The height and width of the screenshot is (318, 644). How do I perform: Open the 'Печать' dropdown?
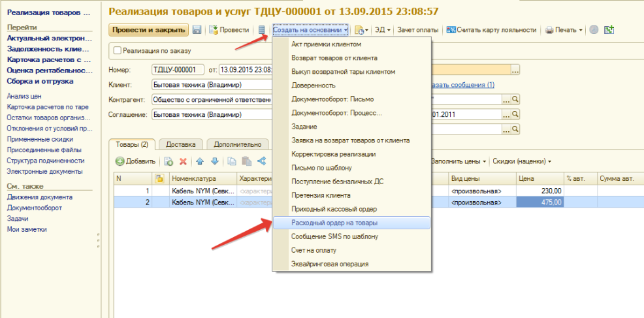coord(564,30)
